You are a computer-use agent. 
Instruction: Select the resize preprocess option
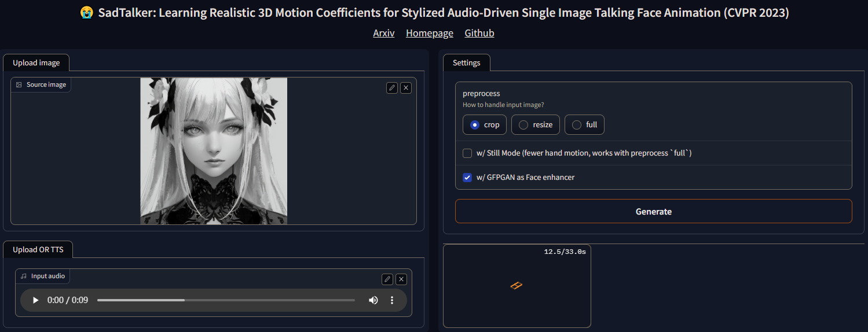(536, 124)
